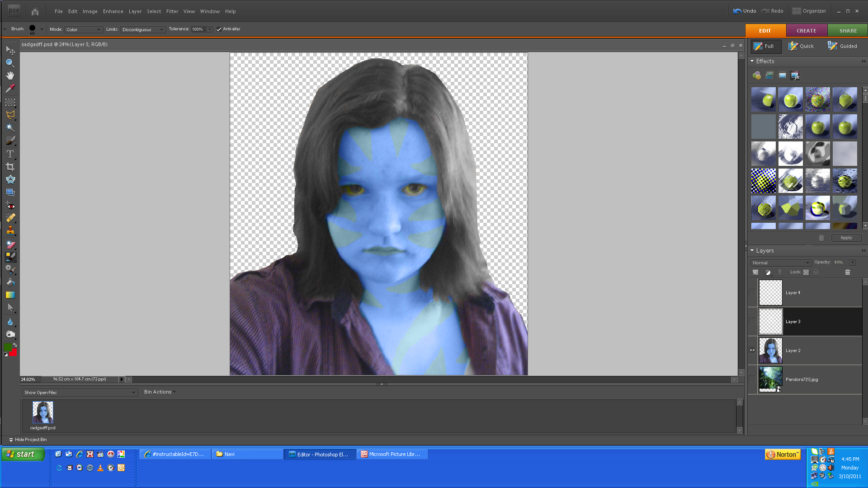Select the Eraser tool

coord(10,244)
